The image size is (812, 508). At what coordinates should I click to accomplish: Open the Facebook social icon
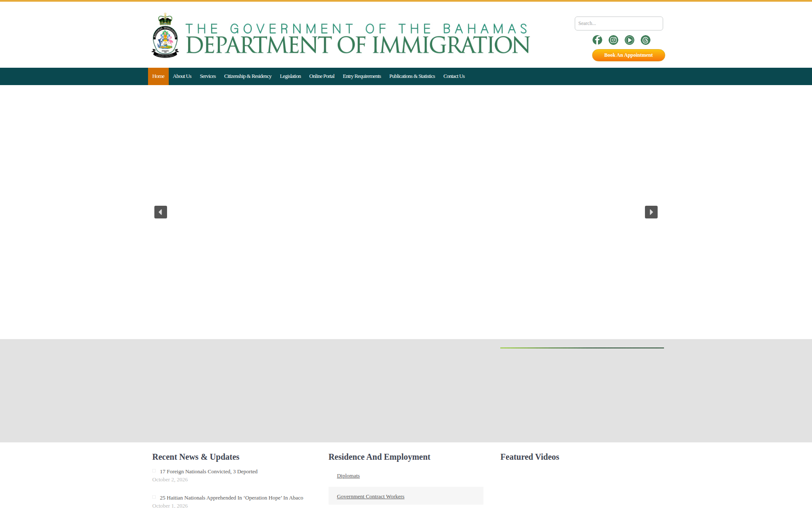pos(597,40)
